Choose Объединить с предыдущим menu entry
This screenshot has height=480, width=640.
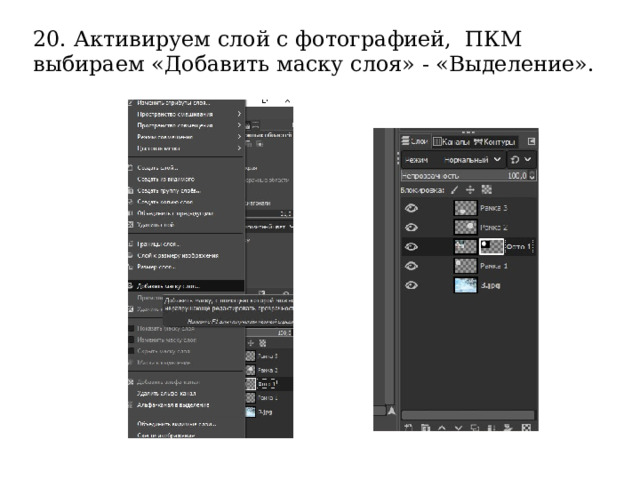click(187, 213)
